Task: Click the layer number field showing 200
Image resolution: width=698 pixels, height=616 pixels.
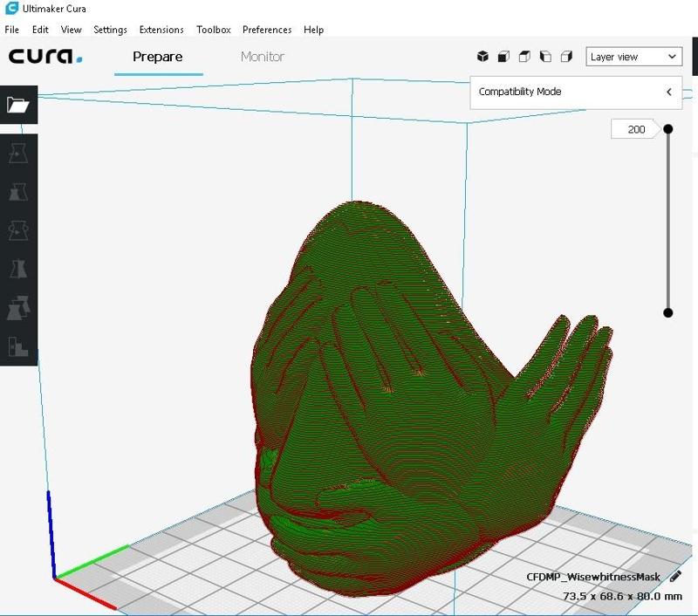Action: click(x=636, y=129)
